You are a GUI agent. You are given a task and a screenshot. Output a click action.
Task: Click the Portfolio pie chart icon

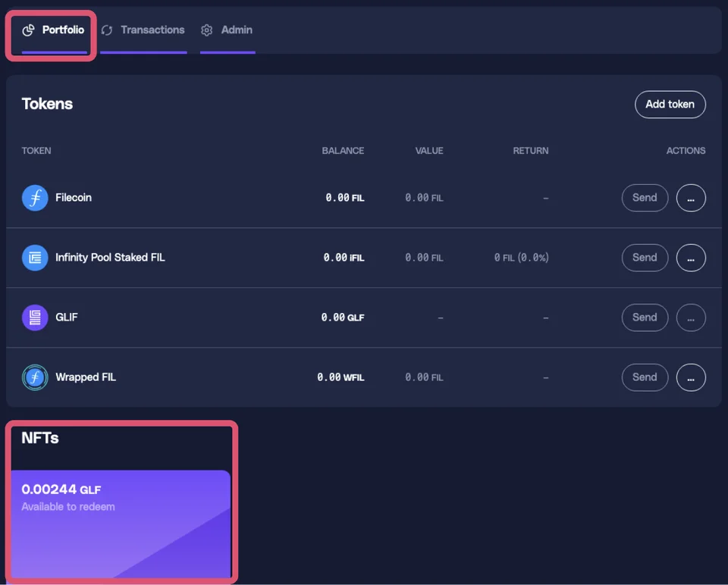tap(29, 30)
